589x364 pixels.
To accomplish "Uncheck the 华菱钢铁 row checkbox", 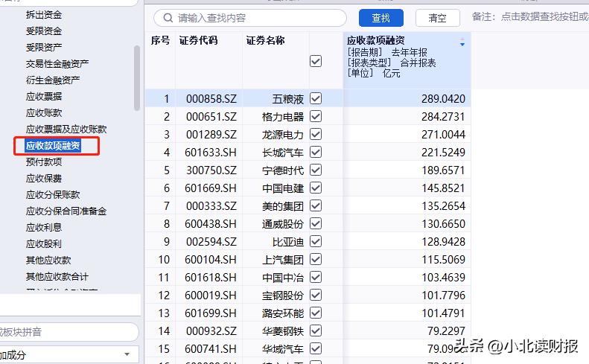I will 316,331.
